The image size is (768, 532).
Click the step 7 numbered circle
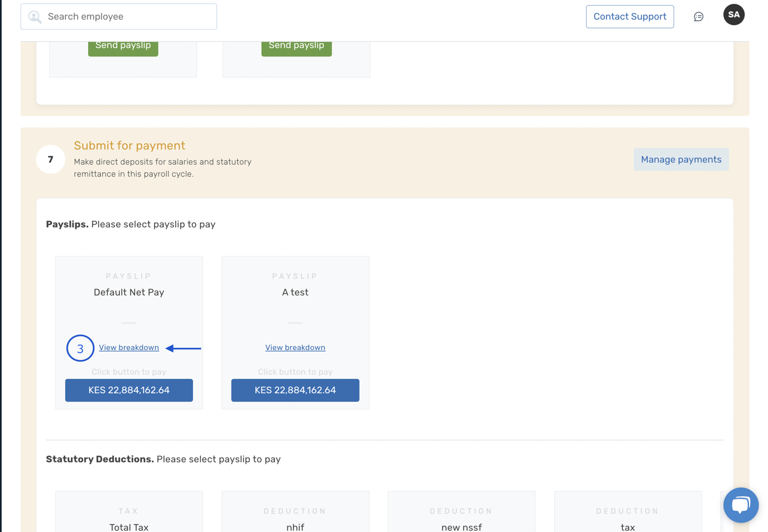click(x=50, y=159)
